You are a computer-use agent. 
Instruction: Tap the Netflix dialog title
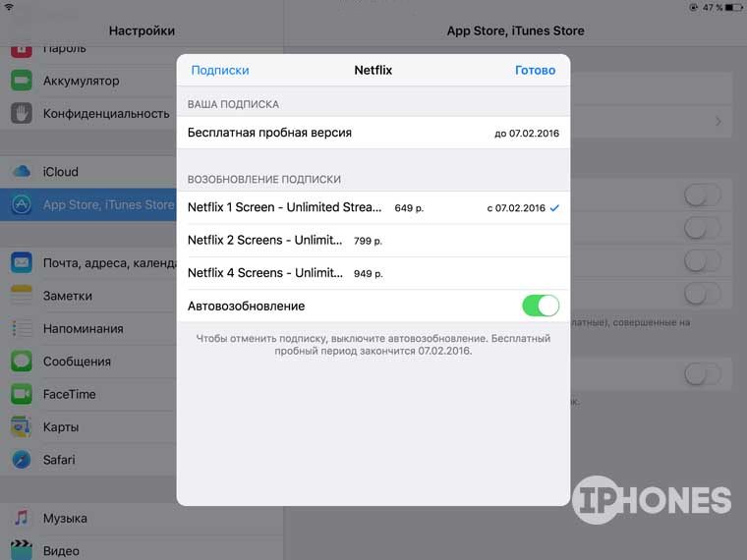373,70
